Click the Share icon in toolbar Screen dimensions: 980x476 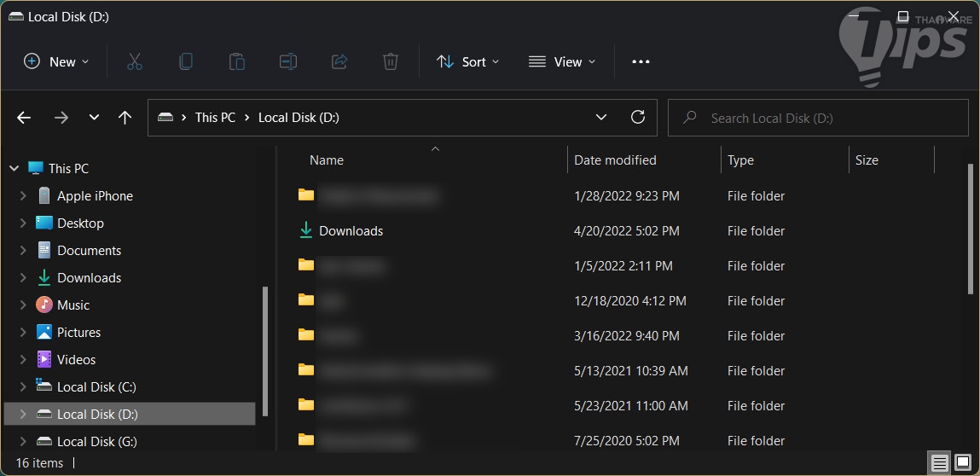339,61
